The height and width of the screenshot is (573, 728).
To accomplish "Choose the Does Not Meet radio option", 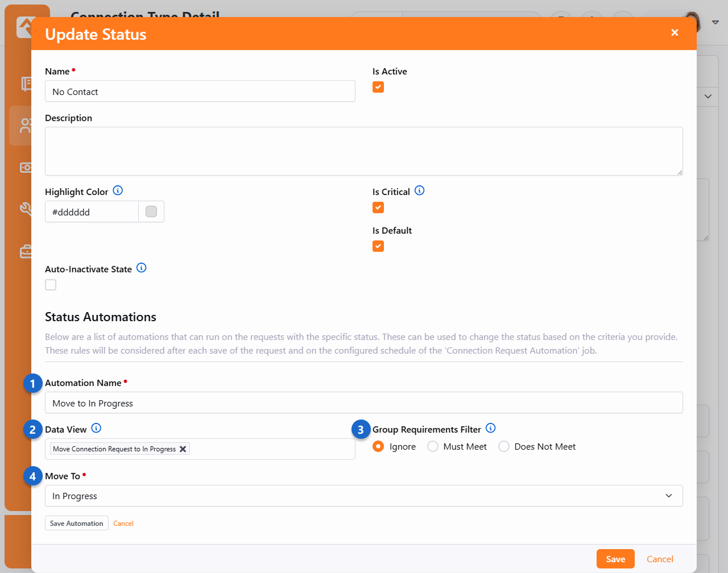I will point(504,447).
